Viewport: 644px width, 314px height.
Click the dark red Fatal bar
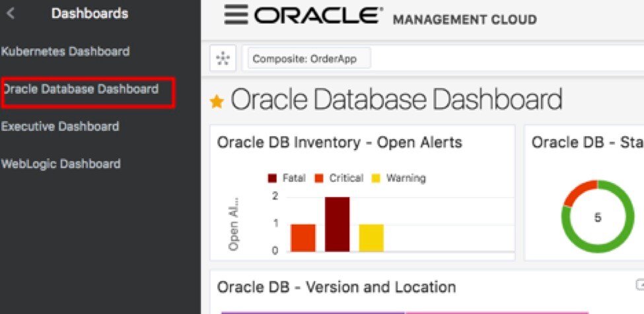click(x=337, y=224)
